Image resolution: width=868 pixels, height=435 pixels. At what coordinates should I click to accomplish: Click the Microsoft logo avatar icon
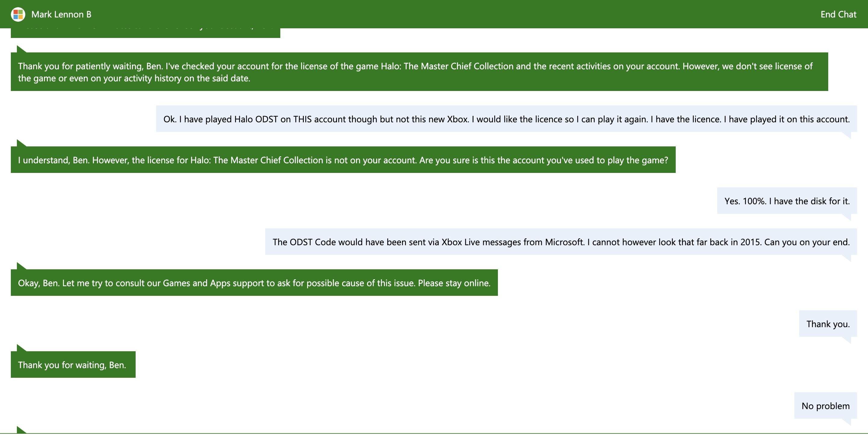pyautogui.click(x=18, y=14)
